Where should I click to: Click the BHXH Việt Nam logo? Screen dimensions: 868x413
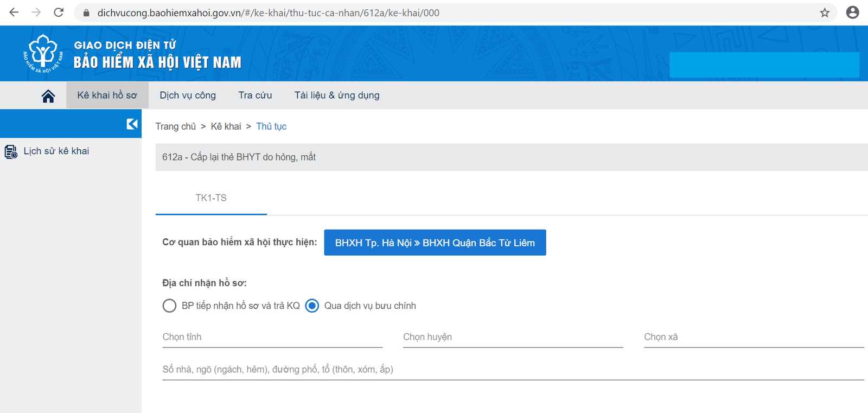coord(43,54)
